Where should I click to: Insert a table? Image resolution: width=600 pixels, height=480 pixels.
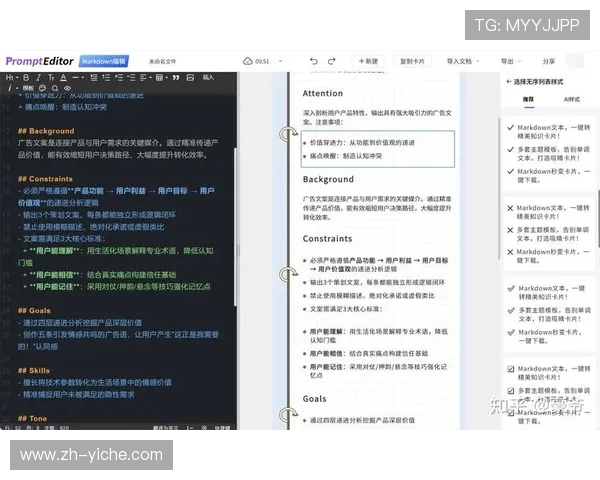point(159,78)
